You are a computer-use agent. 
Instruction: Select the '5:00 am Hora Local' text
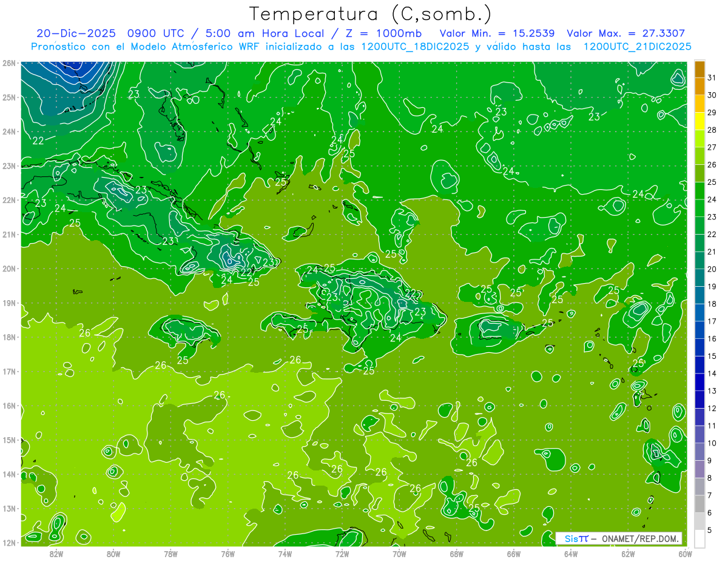(x=265, y=33)
